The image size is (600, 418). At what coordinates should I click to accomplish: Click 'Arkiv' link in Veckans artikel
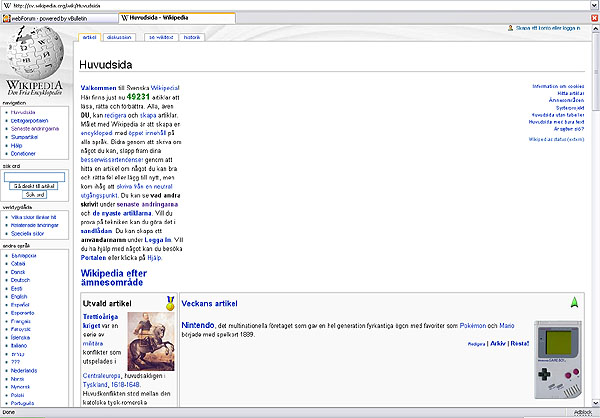pyautogui.click(x=498, y=343)
